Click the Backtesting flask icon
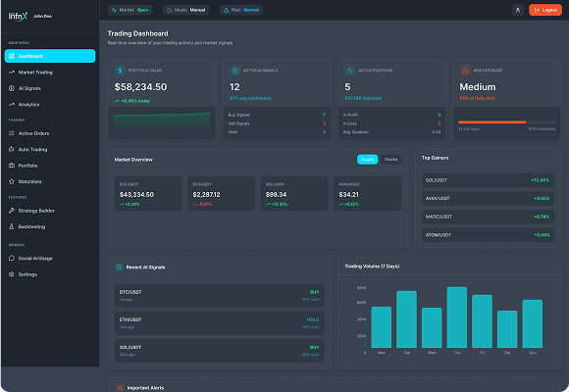This screenshot has width=569, height=392. coord(11,226)
